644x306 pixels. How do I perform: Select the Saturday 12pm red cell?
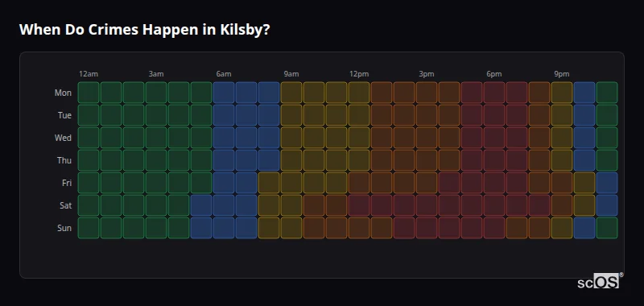pyautogui.click(x=359, y=205)
